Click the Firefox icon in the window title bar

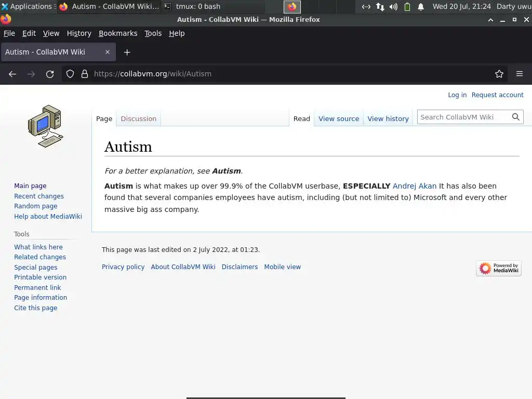(x=6, y=19)
